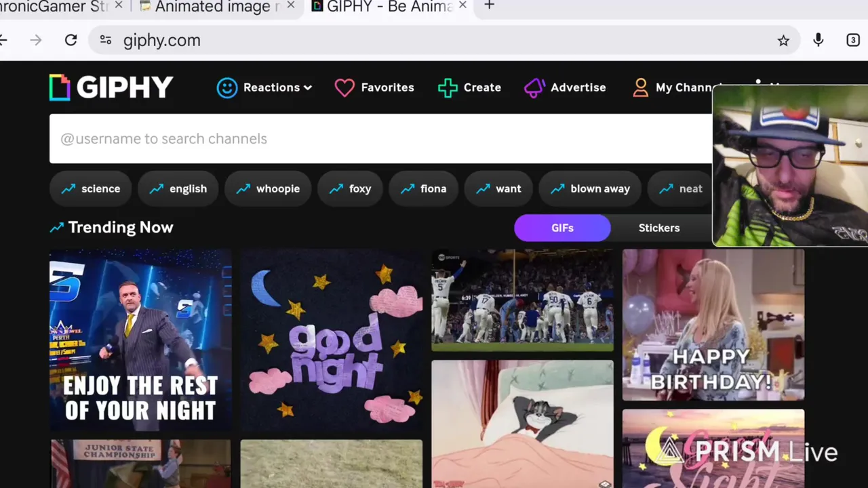Open the baseball team celebration GIF
Image resolution: width=868 pixels, height=488 pixels.
[522, 300]
